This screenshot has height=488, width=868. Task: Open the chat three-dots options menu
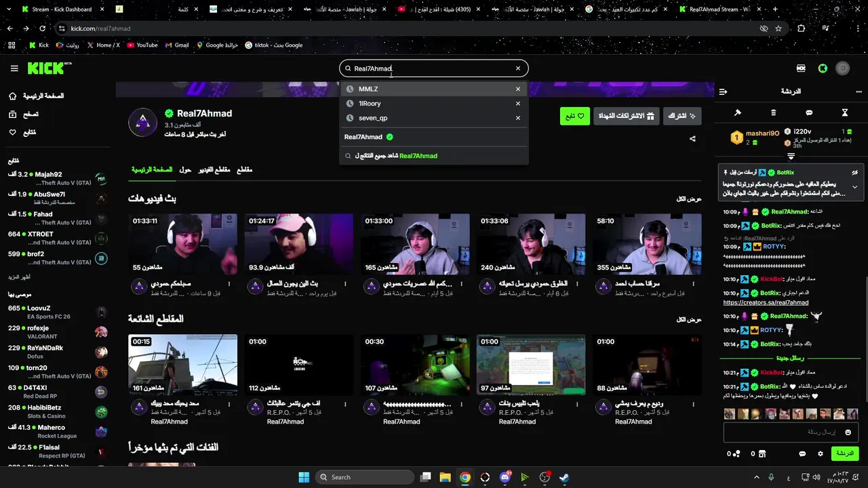coord(859,91)
